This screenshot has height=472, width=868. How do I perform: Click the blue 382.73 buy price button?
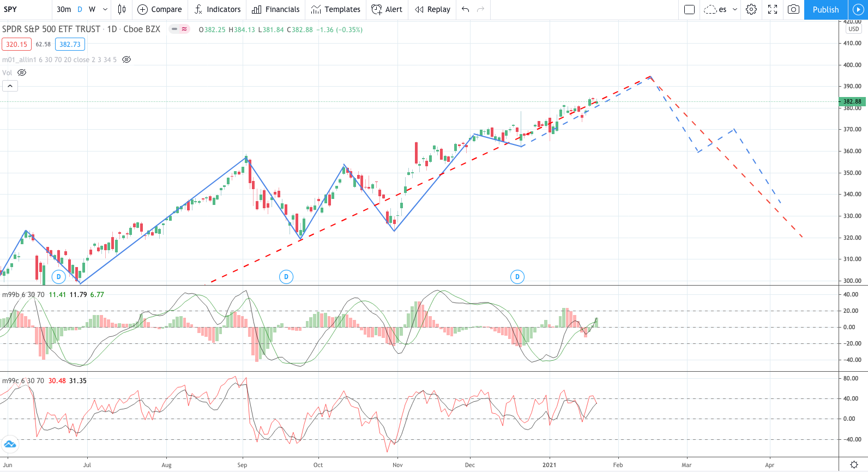pyautogui.click(x=70, y=44)
